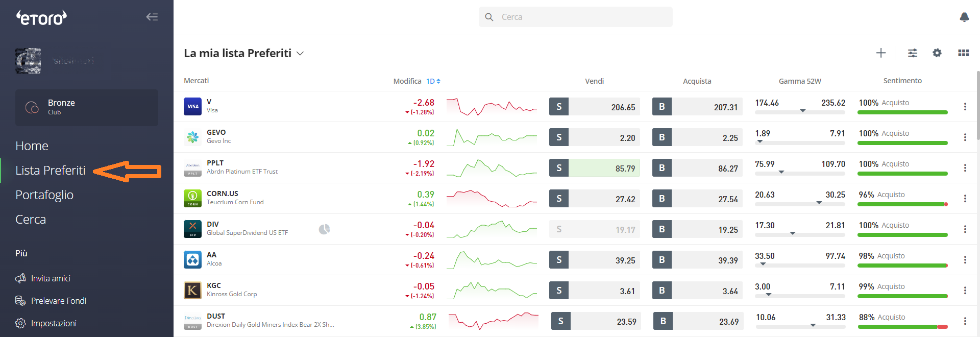Open the Bronze Club card
The height and width of the screenshot is (337, 980).
coord(87,107)
